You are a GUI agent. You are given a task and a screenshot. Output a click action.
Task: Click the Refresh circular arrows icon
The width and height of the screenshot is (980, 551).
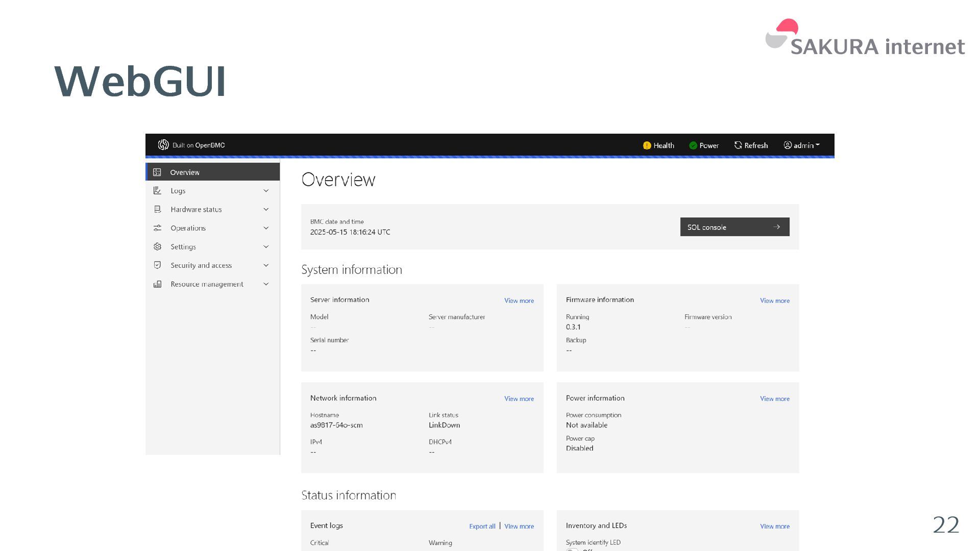(x=738, y=145)
